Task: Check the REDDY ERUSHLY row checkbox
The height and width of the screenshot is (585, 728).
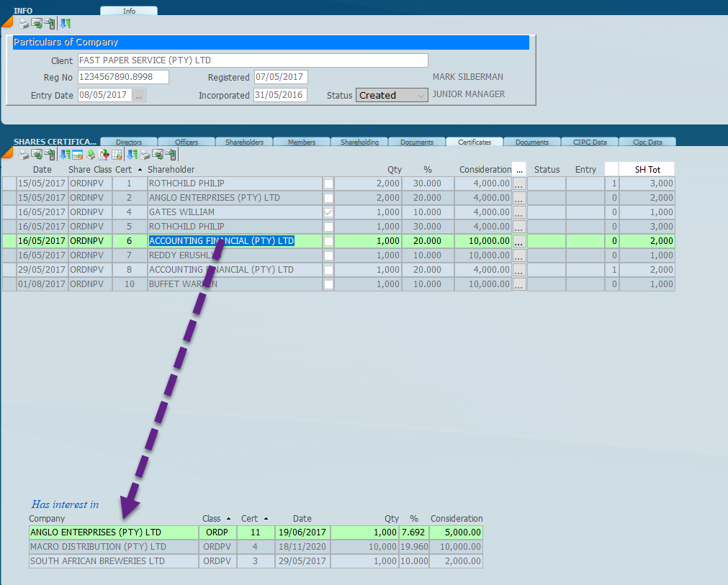Action: click(x=328, y=255)
